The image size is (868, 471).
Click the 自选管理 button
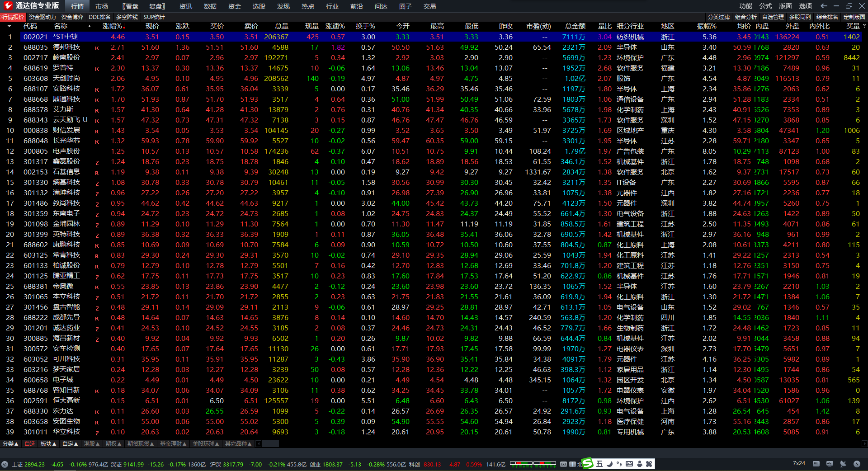coord(773,17)
